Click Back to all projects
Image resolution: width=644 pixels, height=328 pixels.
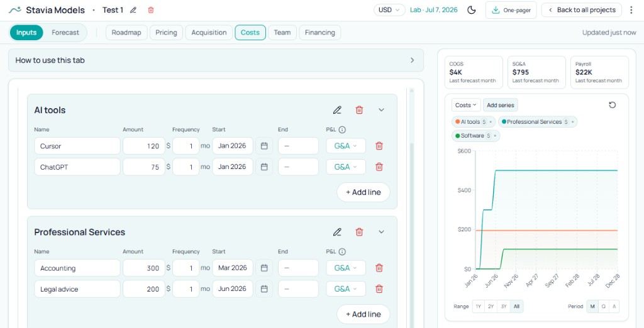point(582,10)
